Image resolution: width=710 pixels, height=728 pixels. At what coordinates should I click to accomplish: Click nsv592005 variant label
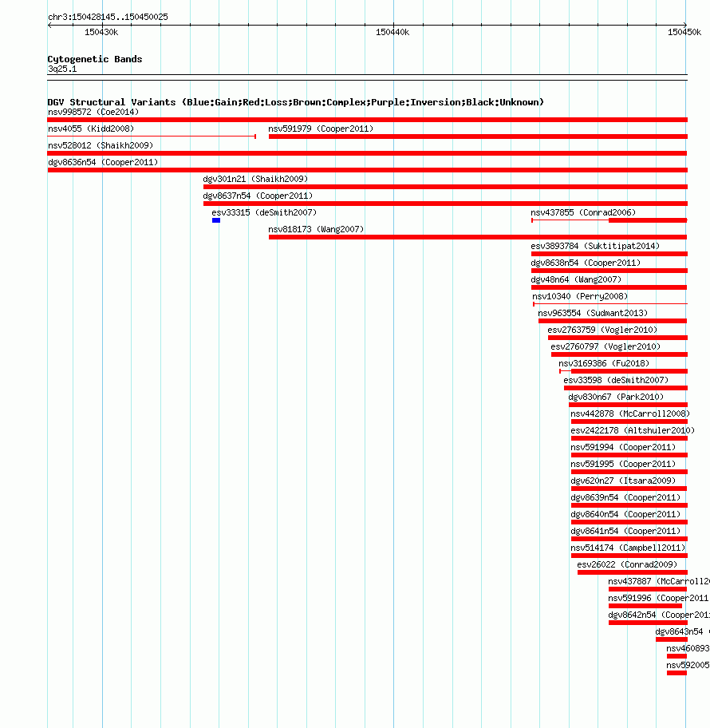click(x=688, y=664)
